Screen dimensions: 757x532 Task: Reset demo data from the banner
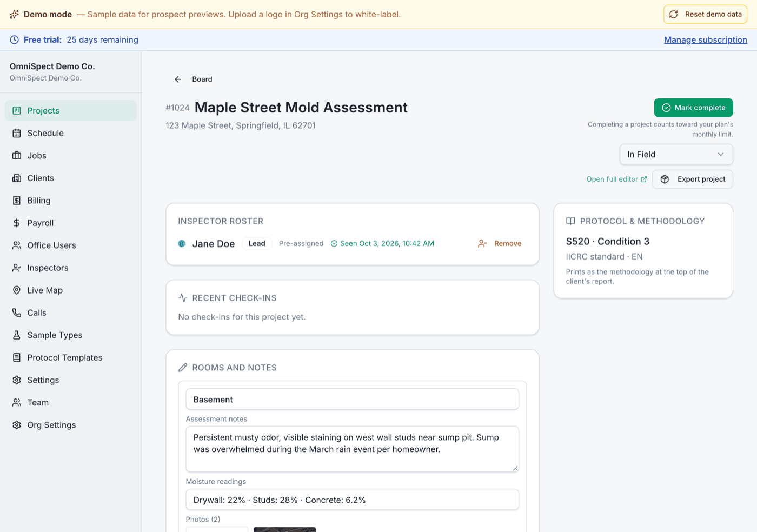(x=705, y=15)
